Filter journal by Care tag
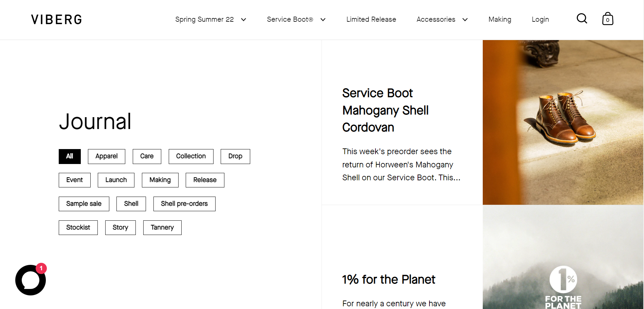This screenshot has height=309, width=644. [147, 156]
